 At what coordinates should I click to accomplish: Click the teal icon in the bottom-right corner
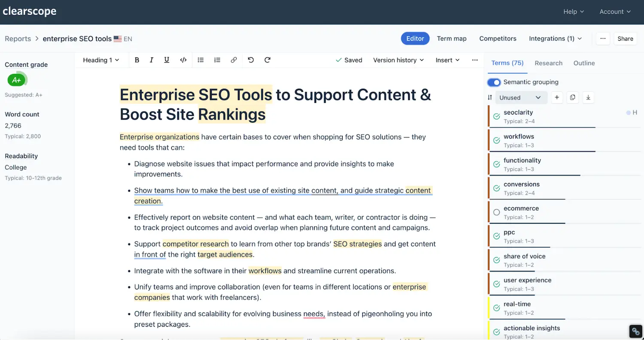point(635,331)
